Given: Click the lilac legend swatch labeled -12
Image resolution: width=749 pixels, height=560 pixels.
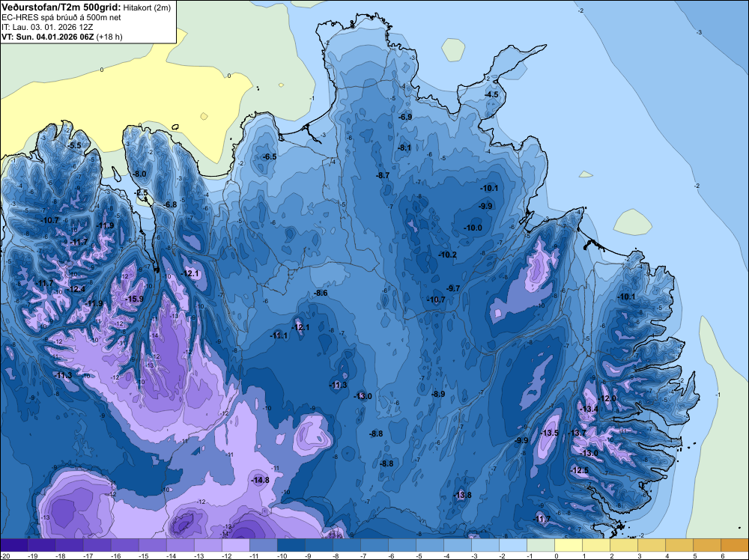Looking at the screenshot, I should pos(236,545).
